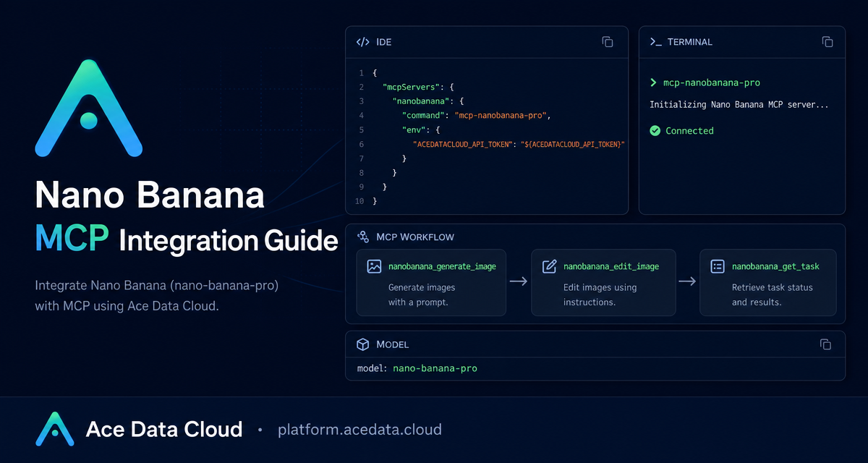Click the Model panel copy icon

tap(825, 344)
